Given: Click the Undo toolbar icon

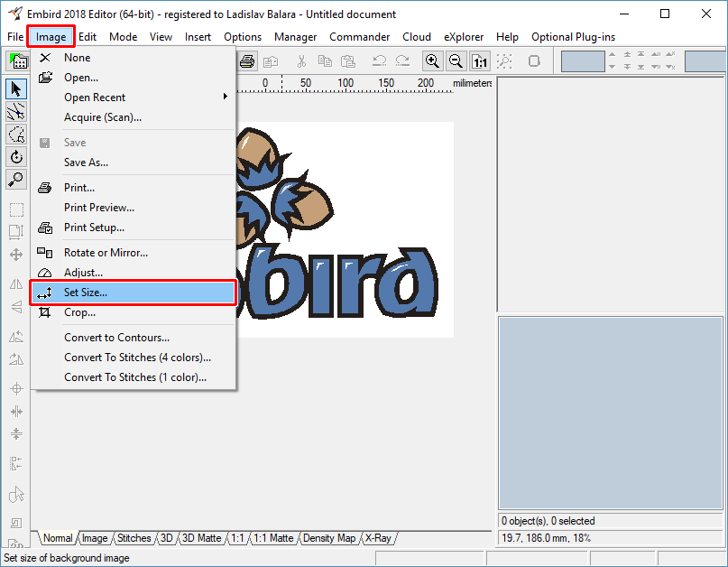Looking at the screenshot, I should 379,61.
